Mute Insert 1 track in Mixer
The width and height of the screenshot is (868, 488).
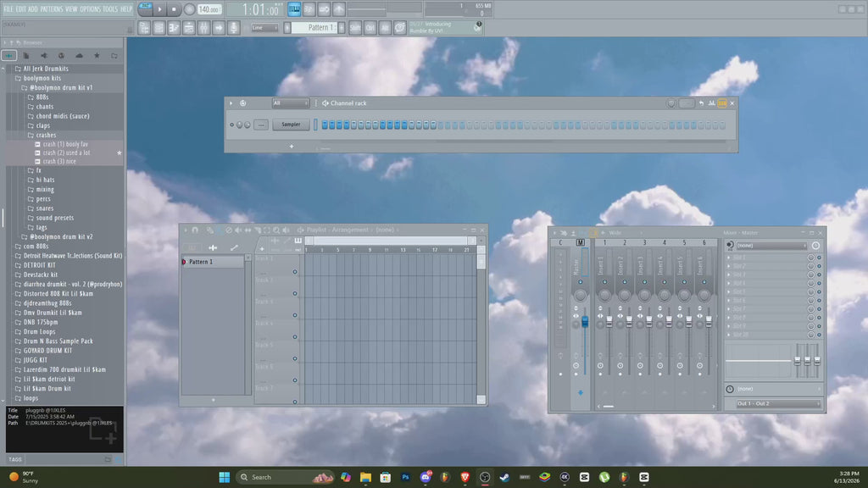pos(604,282)
